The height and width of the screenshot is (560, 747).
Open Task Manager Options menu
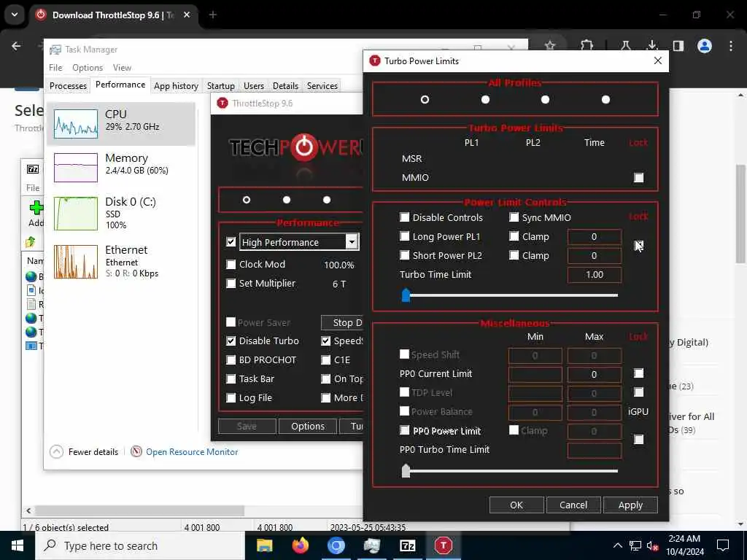(x=88, y=68)
